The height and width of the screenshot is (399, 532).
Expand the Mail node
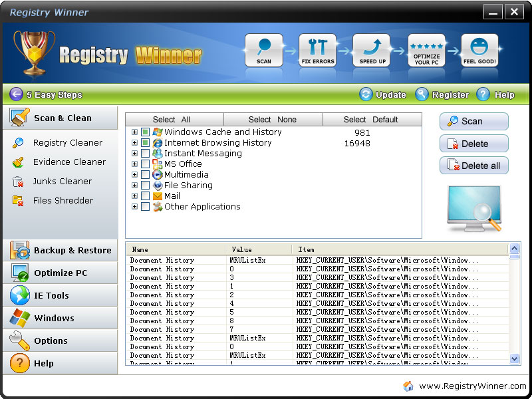(135, 196)
